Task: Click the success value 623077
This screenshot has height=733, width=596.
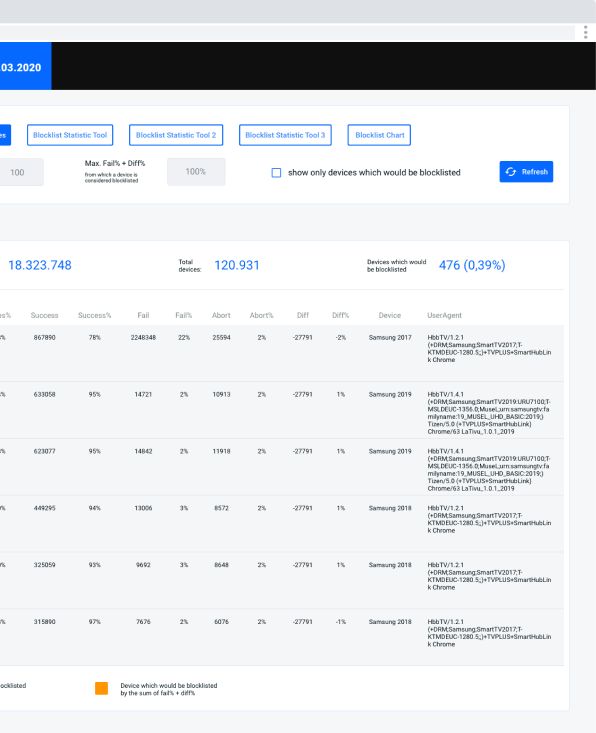Action: 44,451
